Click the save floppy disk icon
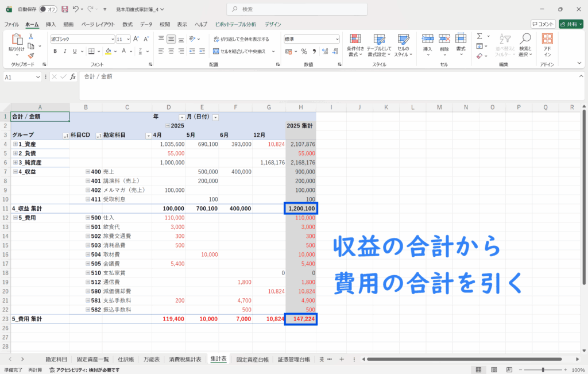This screenshot has width=588, height=374. point(64,9)
